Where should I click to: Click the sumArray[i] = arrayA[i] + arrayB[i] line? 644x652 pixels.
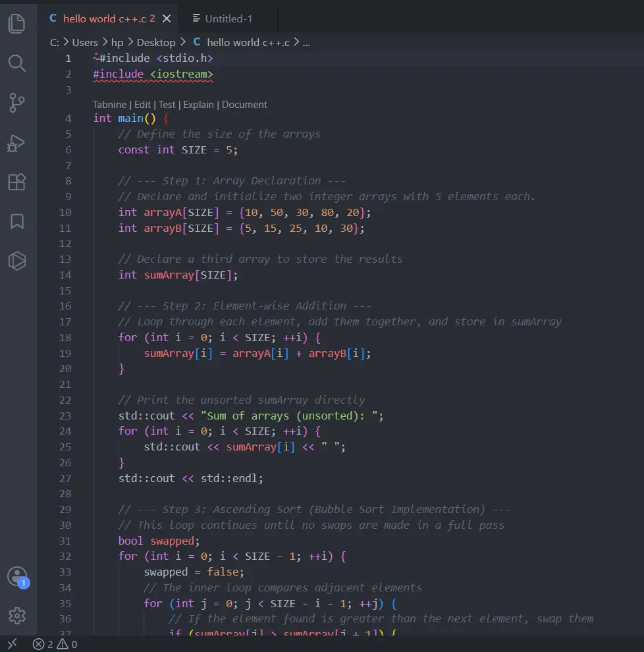click(257, 354)
